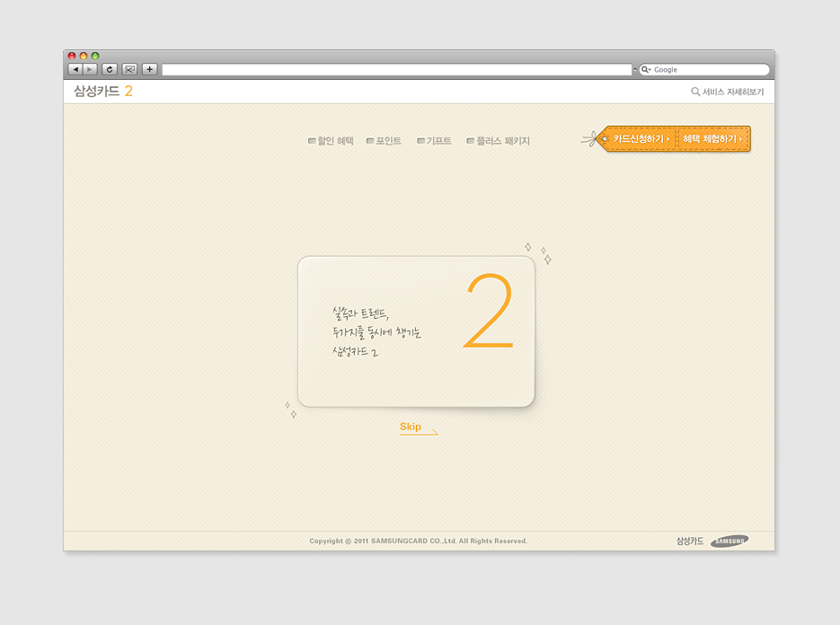The height and width of the screenshot is (625, 840).
Task: Open the 포인트 menu item
Action: click(384, 141)
